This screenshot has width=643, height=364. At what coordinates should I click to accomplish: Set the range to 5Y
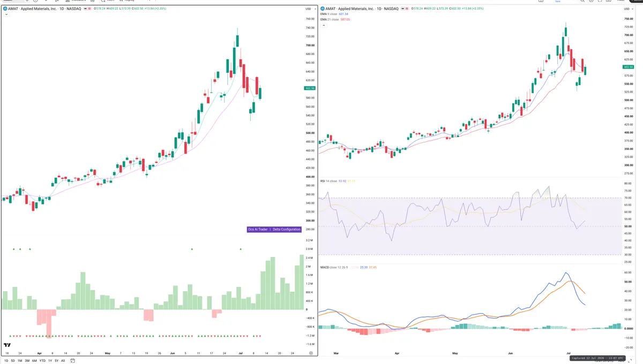tap(56, 361)
